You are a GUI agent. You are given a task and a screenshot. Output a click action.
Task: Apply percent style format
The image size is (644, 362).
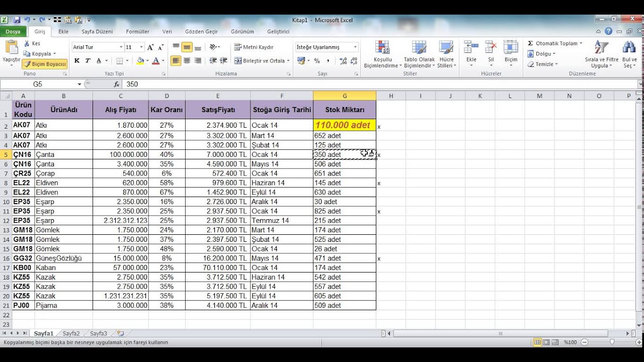click(317, 61)
